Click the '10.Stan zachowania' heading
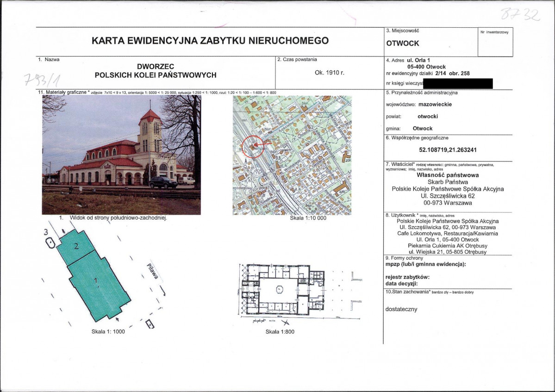The height and width of the screenshot is (392, 555). tap(407, 292)
